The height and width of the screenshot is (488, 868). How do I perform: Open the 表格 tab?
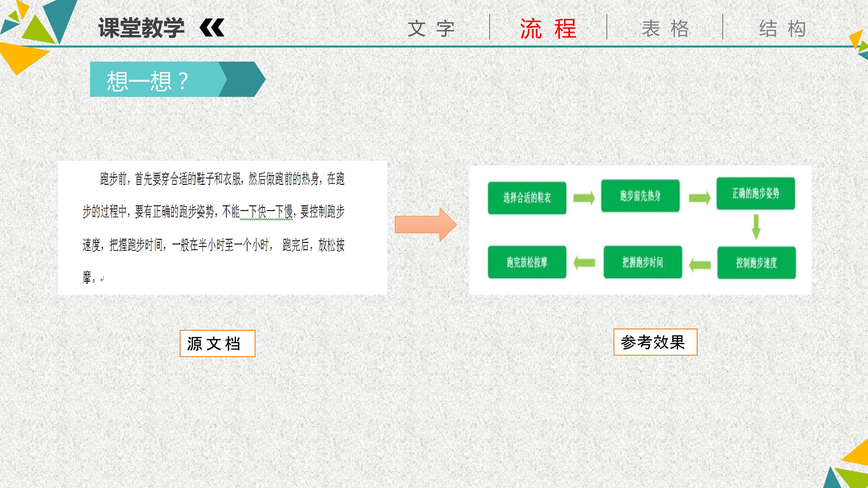(x=665, y=29)
